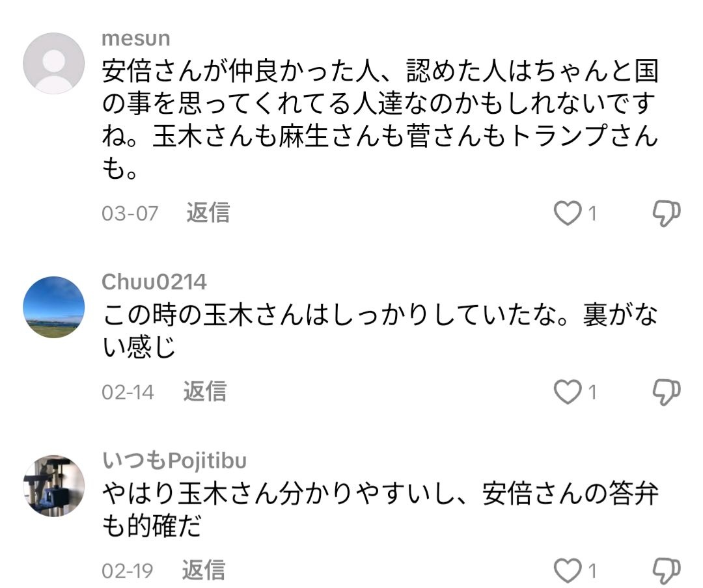Like the comment by mesun
Screen dimensions: 703x588
click(x=567, y=213)
